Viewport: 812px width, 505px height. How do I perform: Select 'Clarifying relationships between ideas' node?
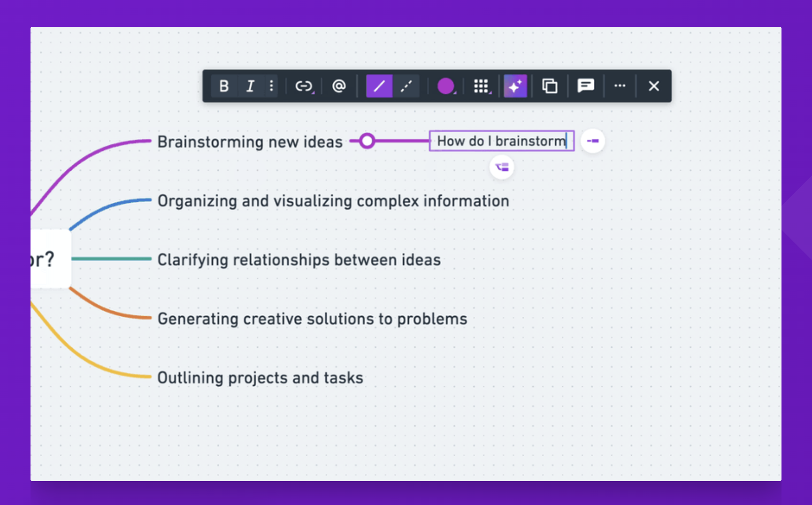[299, 260]
